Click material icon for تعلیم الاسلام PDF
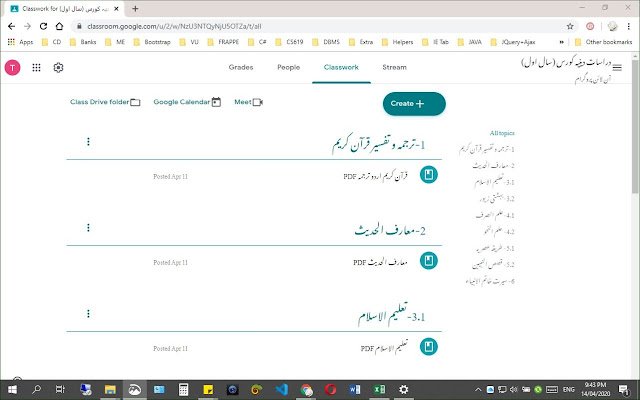The image size is (640, 400). tap(429, 347)
